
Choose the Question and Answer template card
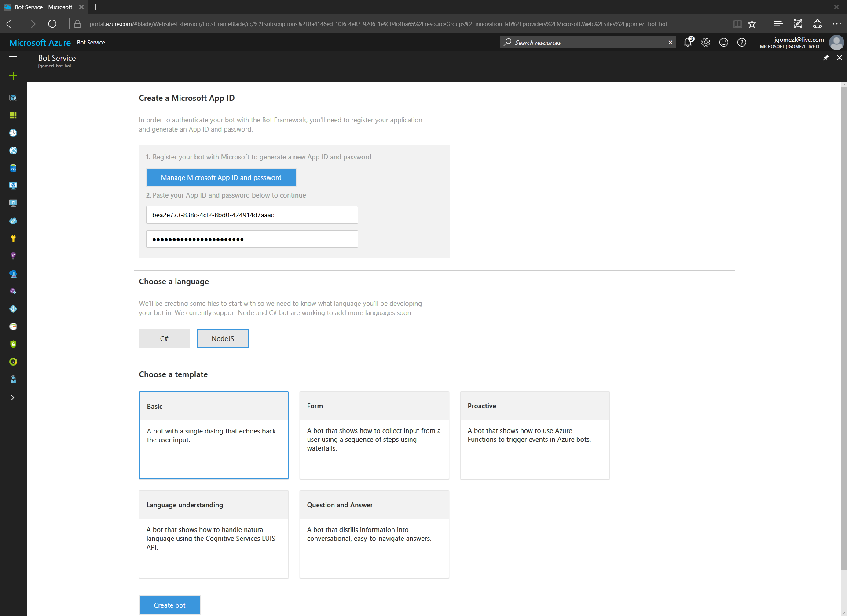click(374, 534)
